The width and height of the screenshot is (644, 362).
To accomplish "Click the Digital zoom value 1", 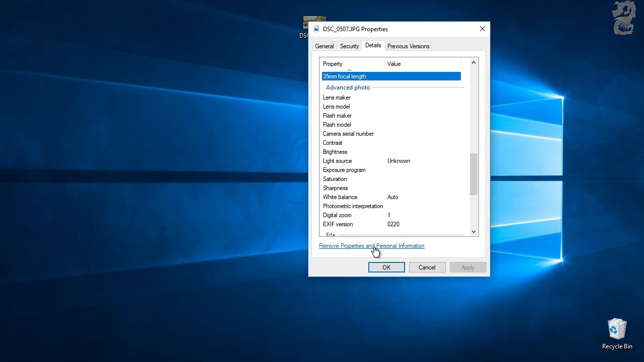I will click(x=388, y=215).
